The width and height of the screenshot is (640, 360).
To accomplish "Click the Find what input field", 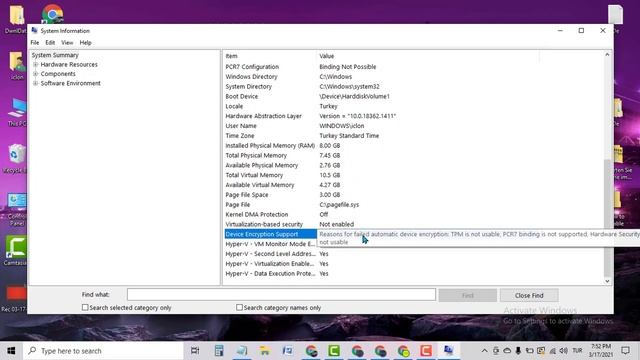I will 281,294.
